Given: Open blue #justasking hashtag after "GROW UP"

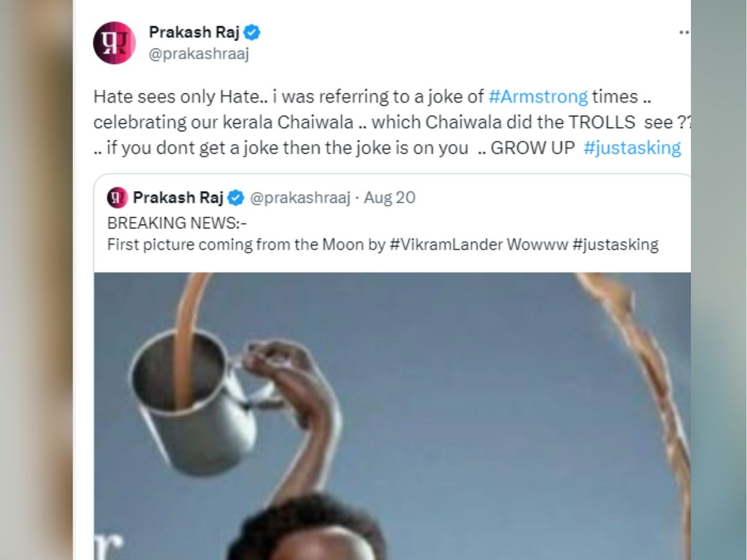Looking at the screenshot, I should pos(632,148).
